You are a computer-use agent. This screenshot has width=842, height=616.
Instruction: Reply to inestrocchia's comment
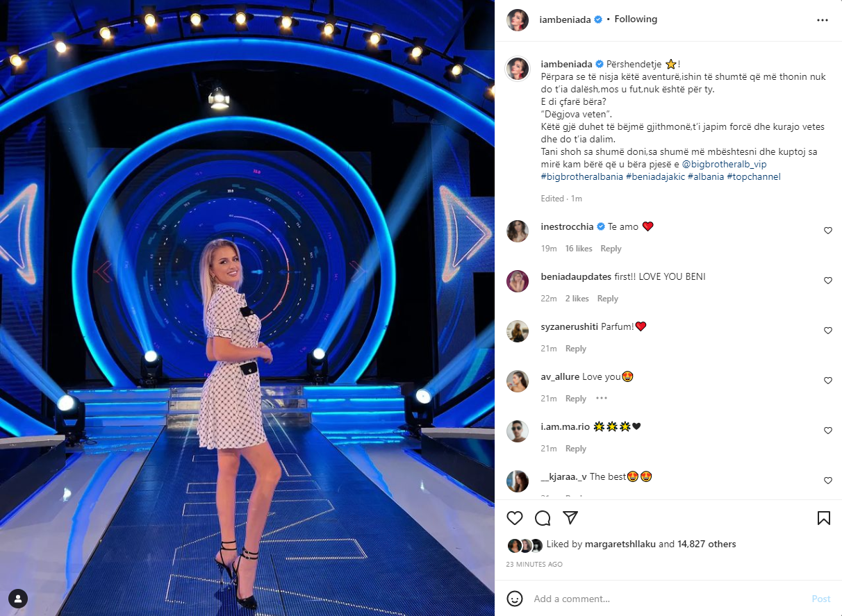point(611,249)
